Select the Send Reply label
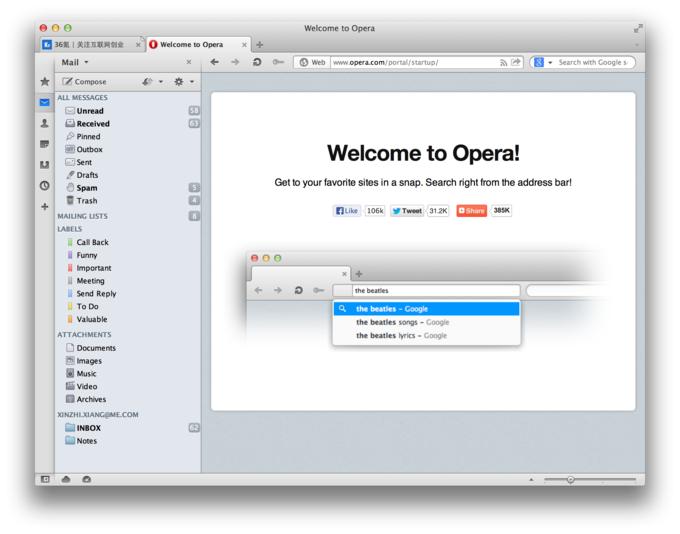 [128, 294]
